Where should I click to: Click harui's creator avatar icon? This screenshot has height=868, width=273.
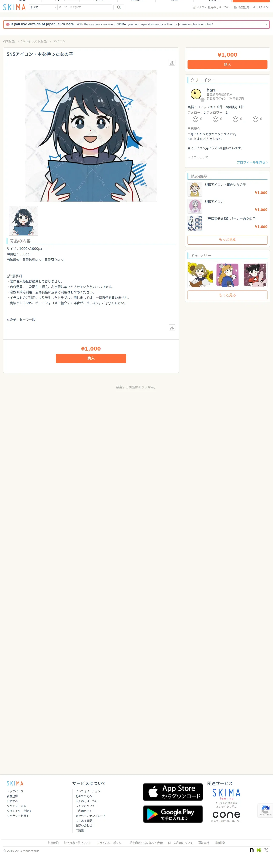[x=196, y=94]
